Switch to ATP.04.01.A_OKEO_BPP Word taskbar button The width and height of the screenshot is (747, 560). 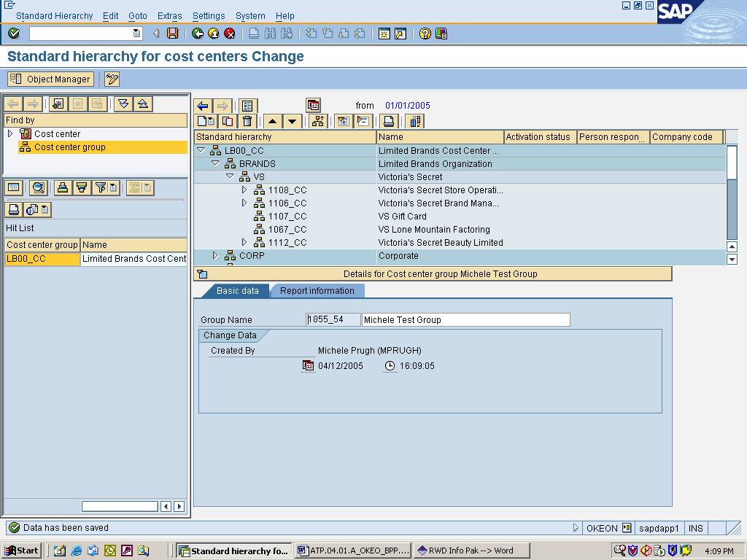[x=353, y=551]
